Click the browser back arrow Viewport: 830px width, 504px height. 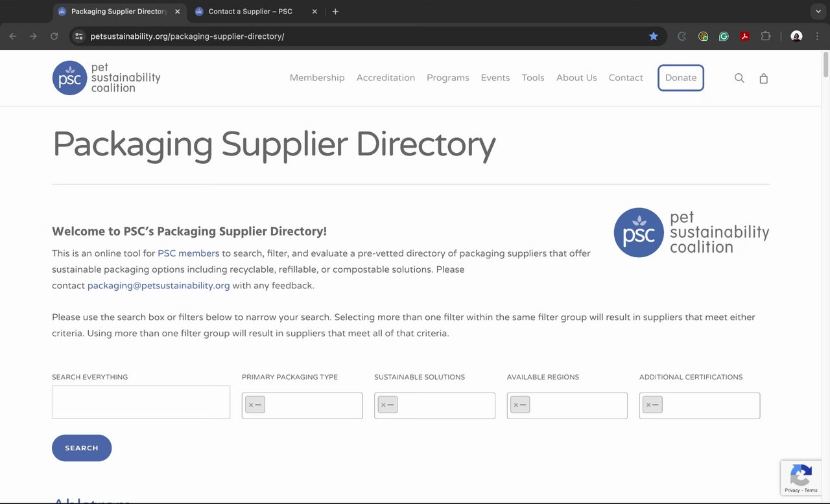(x=13, y=36)
